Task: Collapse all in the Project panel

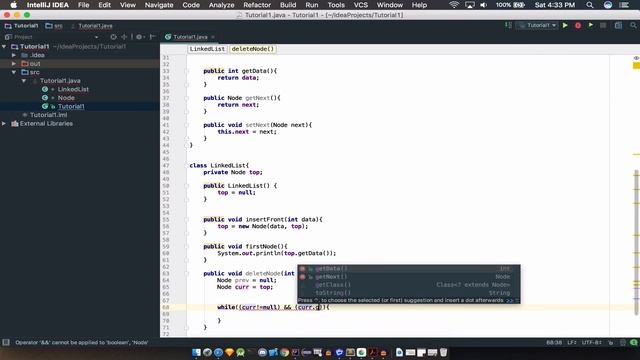Action: 124,37
